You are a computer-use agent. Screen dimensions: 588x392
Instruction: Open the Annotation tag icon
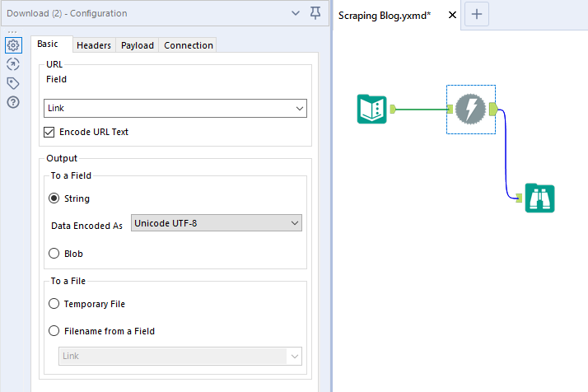(13, 83)
